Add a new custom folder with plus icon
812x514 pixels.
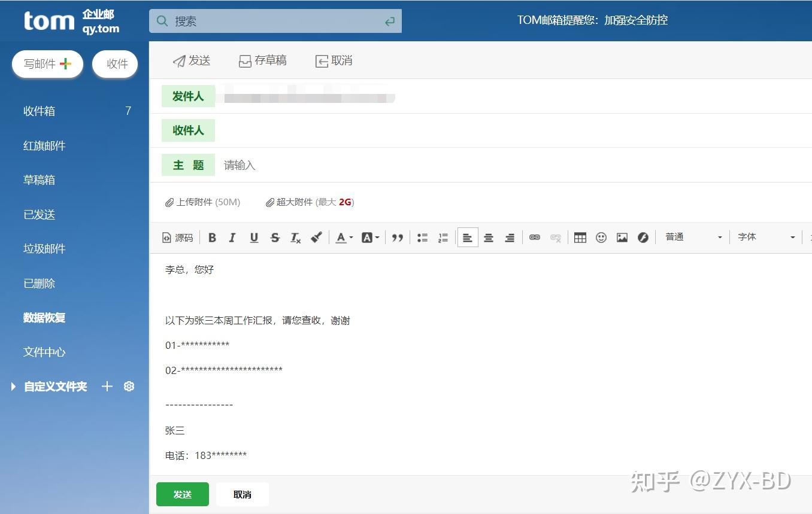[107, 387]
